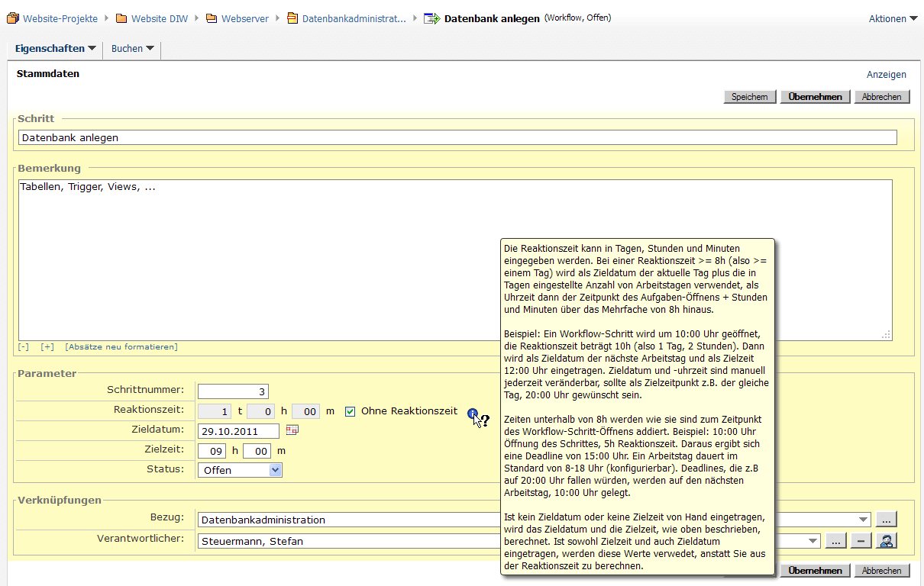Open the Buchen tab menu
Image resolution: width=924 pixels, height=586 pixels.
coord(133,49)
